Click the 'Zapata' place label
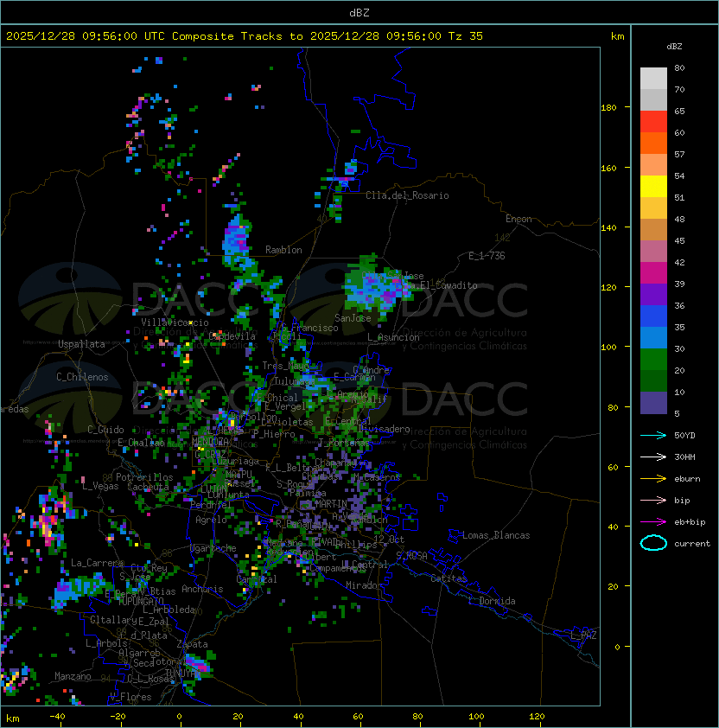719x728 pixels. (x=192, y=644)
